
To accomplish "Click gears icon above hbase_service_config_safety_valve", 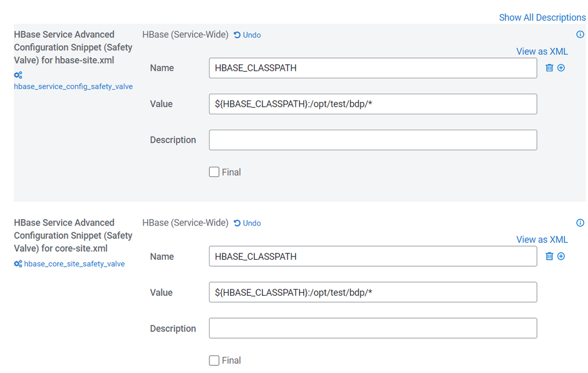I will point(18,75).
